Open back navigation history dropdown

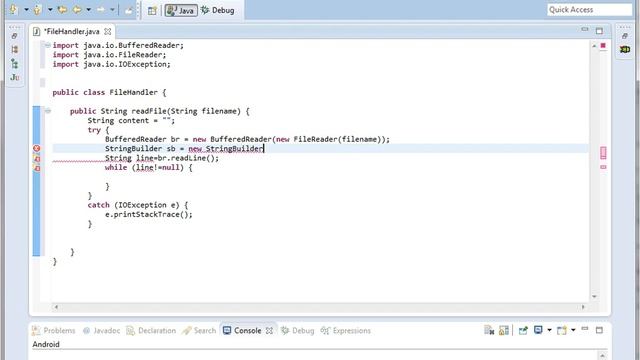(89, 9)
